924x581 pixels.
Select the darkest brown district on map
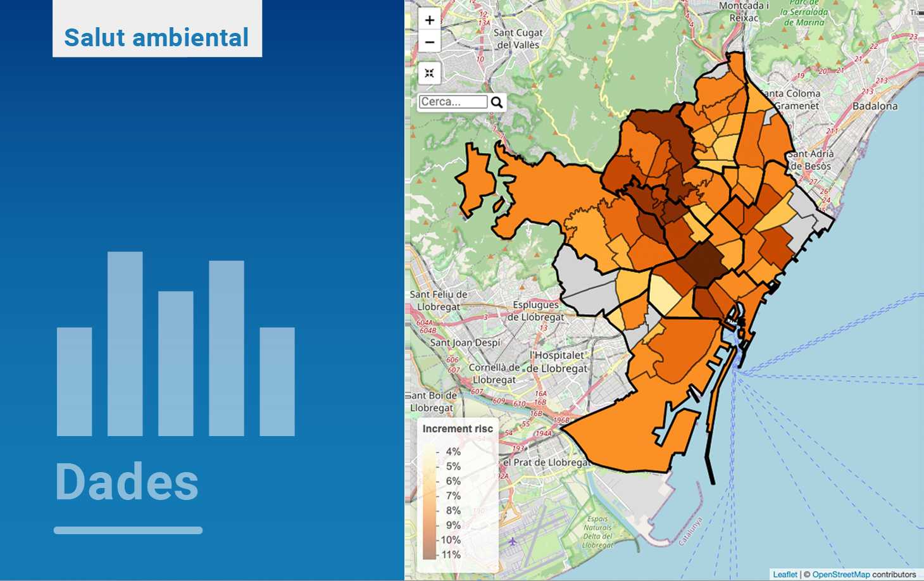pos(704,263)
